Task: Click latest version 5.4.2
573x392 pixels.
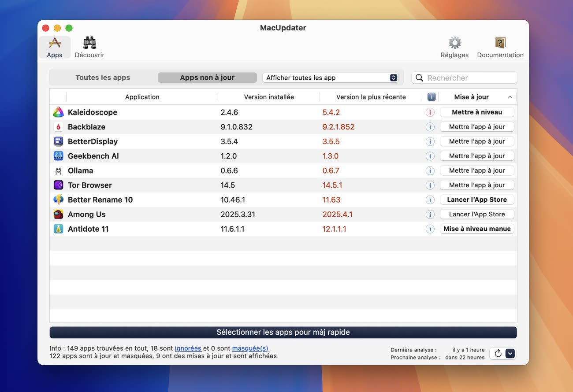Action: pyautogui.click(x=331, y=112)
